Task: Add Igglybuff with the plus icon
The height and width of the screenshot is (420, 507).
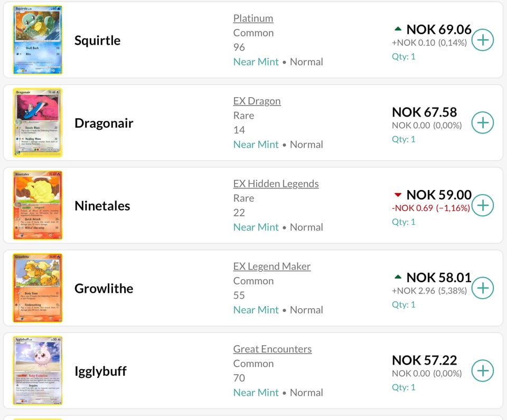Action: point(482,371)
